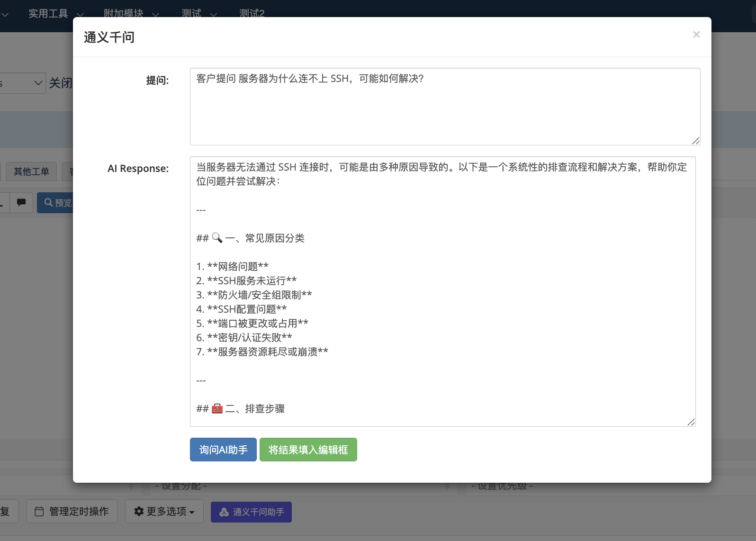The width and height of the screenshot is (756, 541).
Task: Open the 设置分配 dropdown
Action: (x=303, y=487)
